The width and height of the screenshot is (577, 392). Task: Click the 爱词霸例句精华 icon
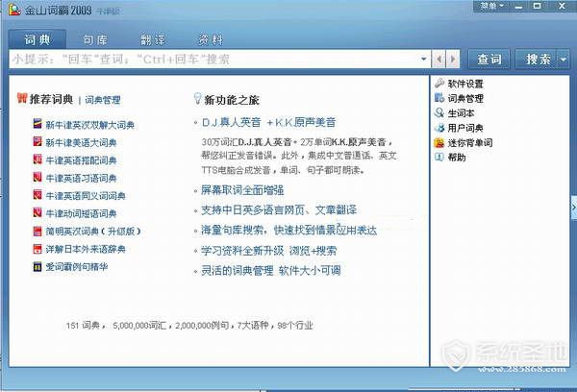[x=38, y=266]
